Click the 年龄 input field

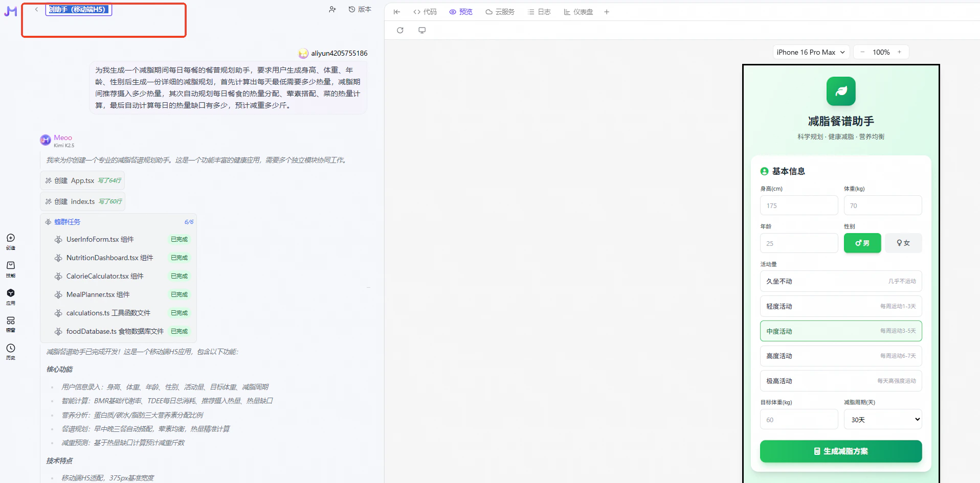click(799, 243)
